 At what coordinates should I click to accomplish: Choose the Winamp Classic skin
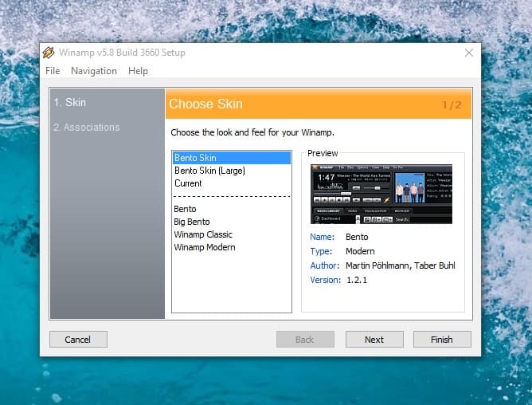[x=203, y=234]
